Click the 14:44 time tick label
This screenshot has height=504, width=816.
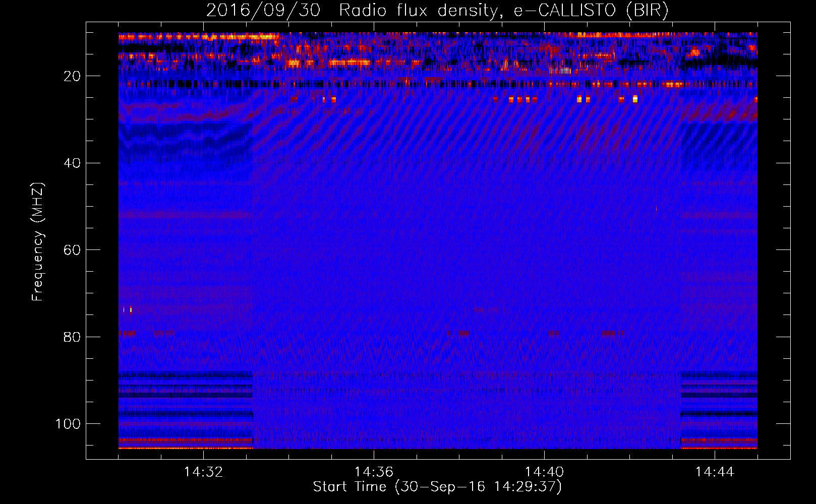click(715, 472)
